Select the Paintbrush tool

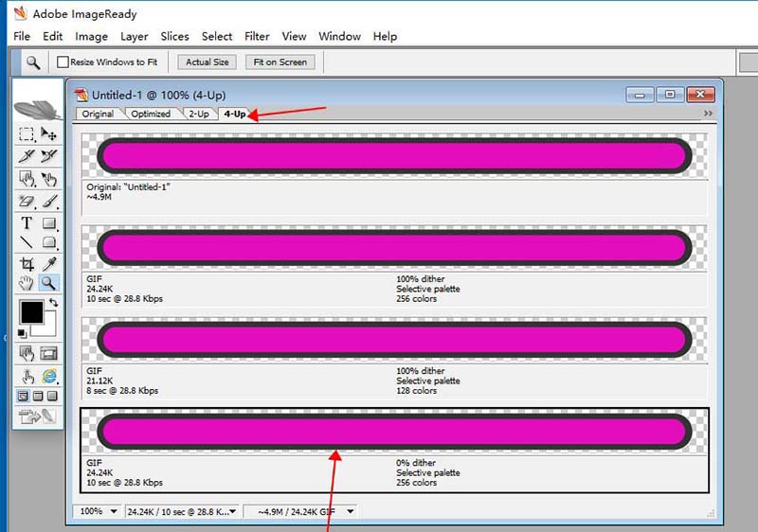48,201
